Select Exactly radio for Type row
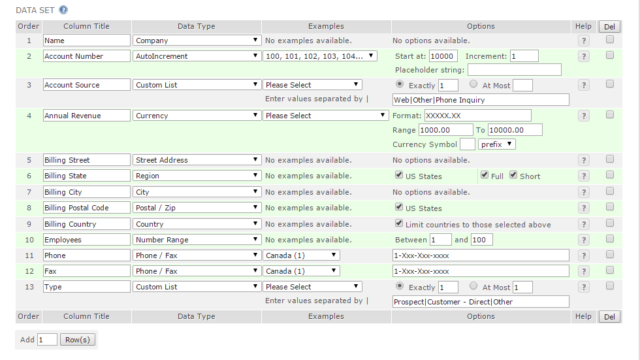Image resolution: width=640 pixels, height=360 pixels. pyautogui.click(x=400, y=286)
